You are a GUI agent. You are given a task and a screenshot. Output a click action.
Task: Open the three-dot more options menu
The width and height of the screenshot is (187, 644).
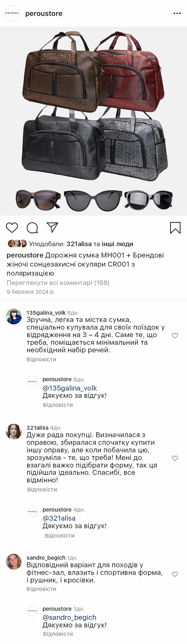(177, 13)
